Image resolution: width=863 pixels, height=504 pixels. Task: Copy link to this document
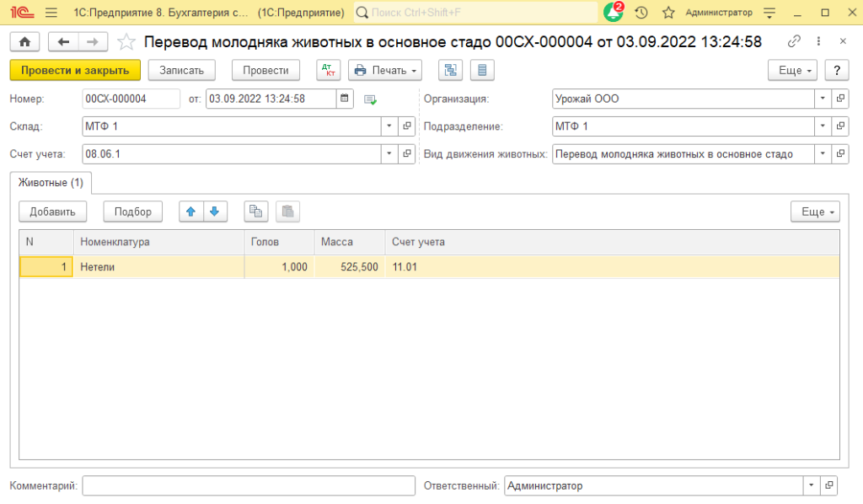coord(794,41)
